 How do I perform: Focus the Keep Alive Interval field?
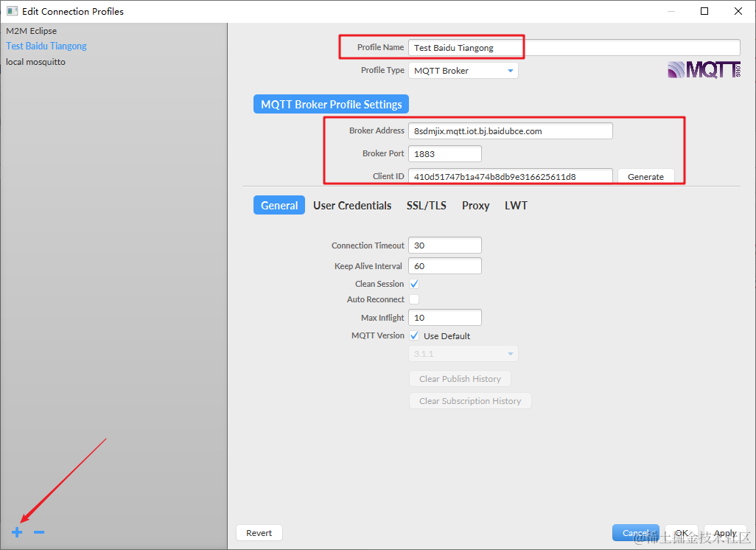pyautogui.click(x=445, y=266)
